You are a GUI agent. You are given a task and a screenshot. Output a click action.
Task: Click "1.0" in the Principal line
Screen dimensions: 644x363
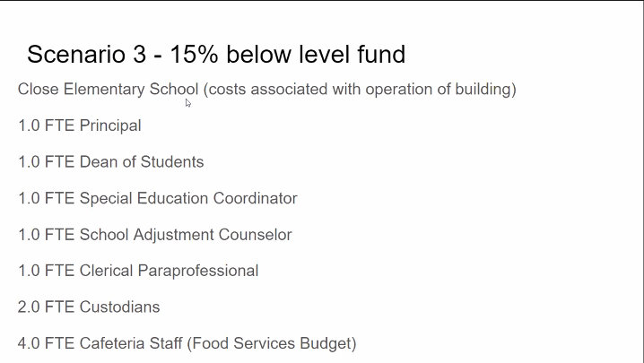[29, 125]
